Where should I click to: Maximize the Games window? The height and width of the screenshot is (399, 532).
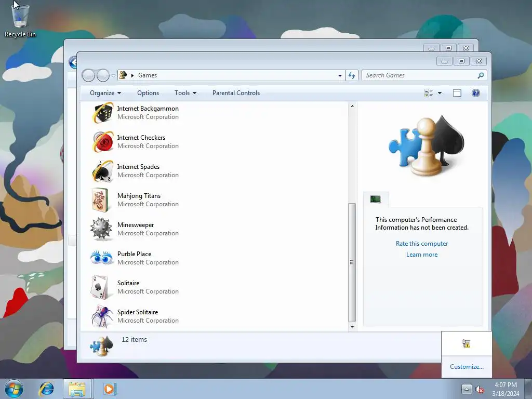tap(461, 61)
